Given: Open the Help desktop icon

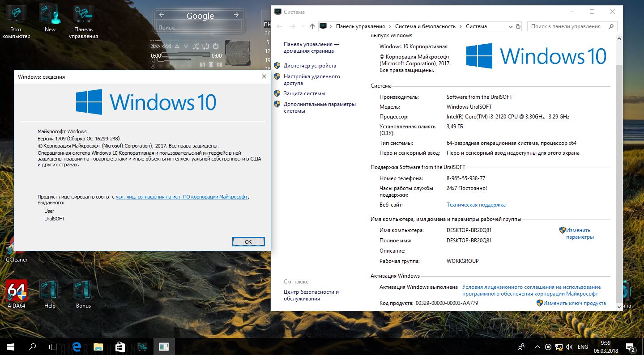Looking at the screenshot, I should pos(50,294).
